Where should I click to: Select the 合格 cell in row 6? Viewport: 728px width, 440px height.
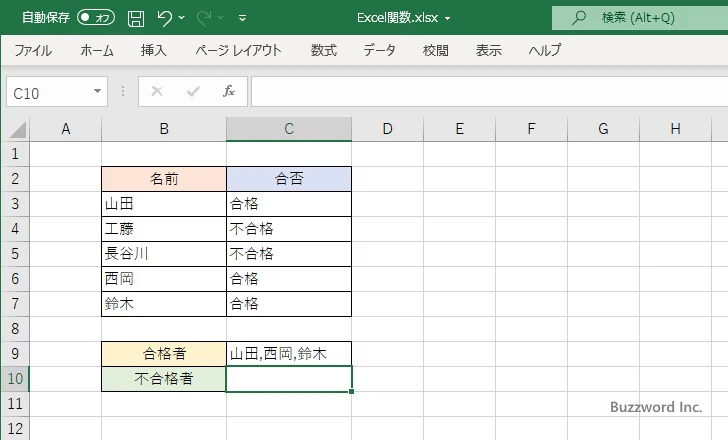pyautogui.click(x=289, y=279)
